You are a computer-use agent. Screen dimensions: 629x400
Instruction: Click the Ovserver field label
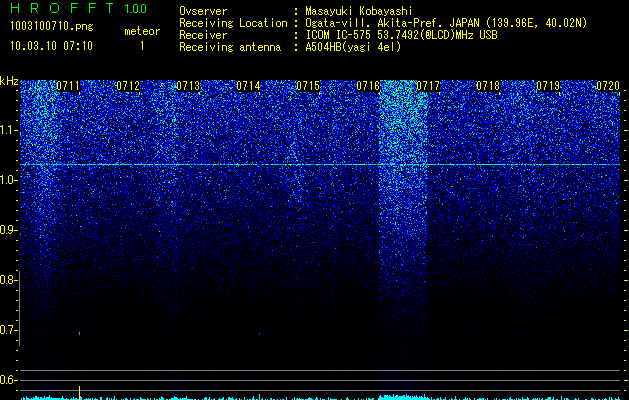coord(203,11)
